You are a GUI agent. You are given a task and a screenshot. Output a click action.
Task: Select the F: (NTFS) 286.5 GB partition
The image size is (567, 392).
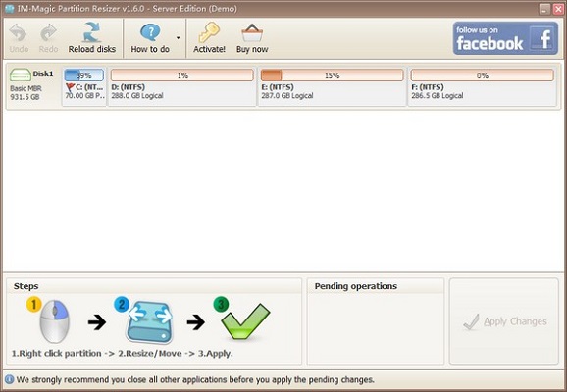point(483,86)
